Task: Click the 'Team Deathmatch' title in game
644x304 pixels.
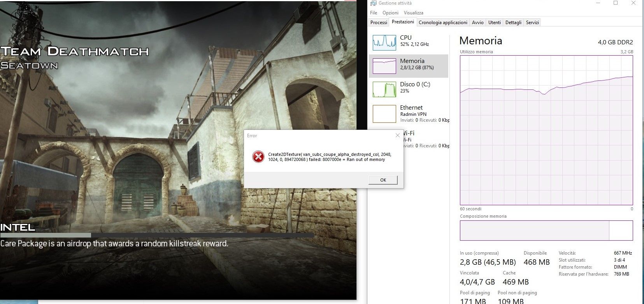Action: click(75, 51)
